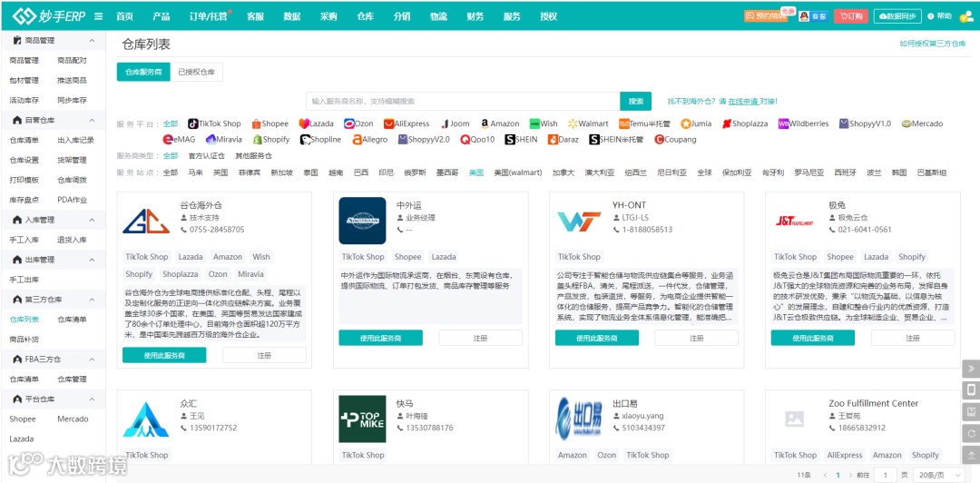
Task: Filter by the Shopify platform
Action: coord(271,140)
